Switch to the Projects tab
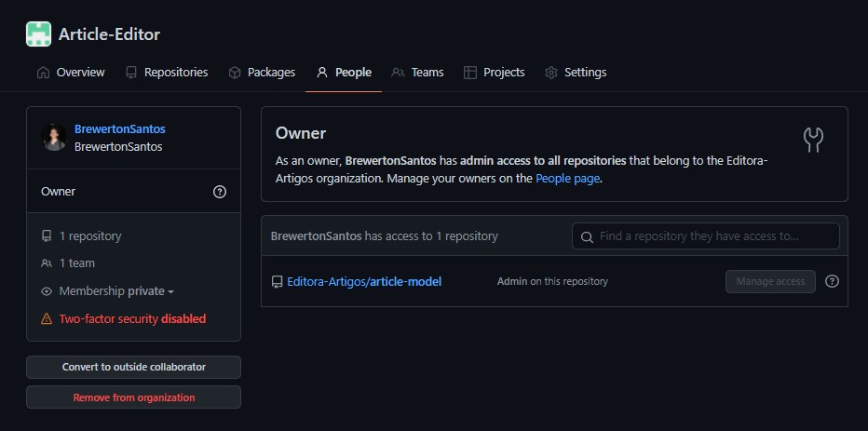 pyautogui.click(x=494, y=73)
